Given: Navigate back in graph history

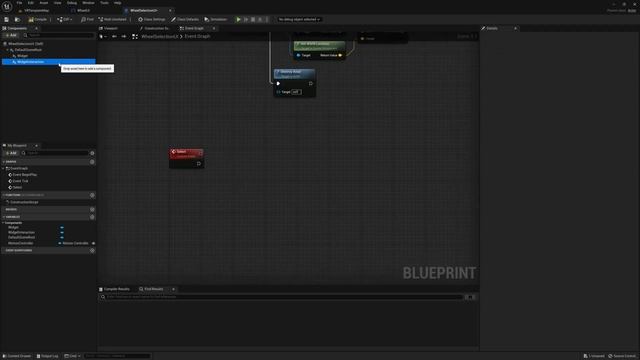Looking at the screenshot, I should [114, 36].
